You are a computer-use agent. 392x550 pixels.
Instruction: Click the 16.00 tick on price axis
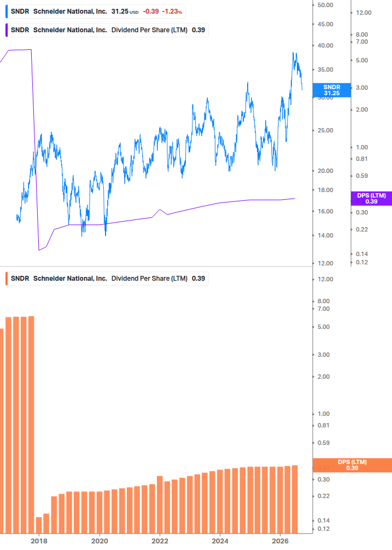pos(325,211)
